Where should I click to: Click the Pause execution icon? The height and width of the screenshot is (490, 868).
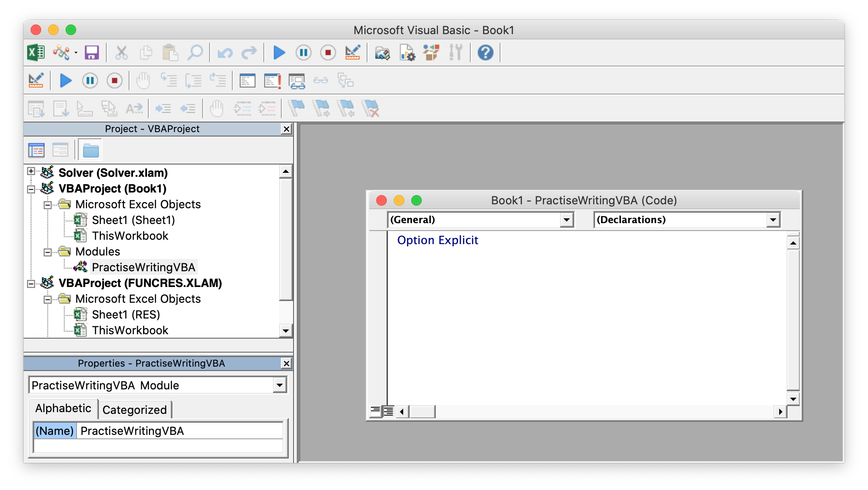coord(304,52)
